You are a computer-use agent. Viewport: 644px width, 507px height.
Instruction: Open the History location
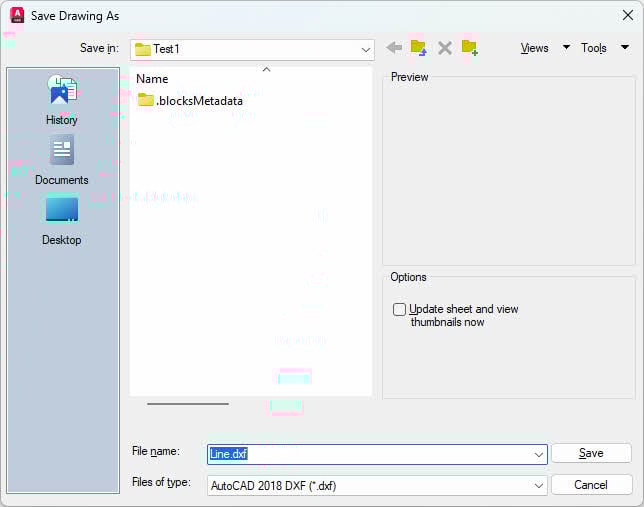tap(62, 100)
